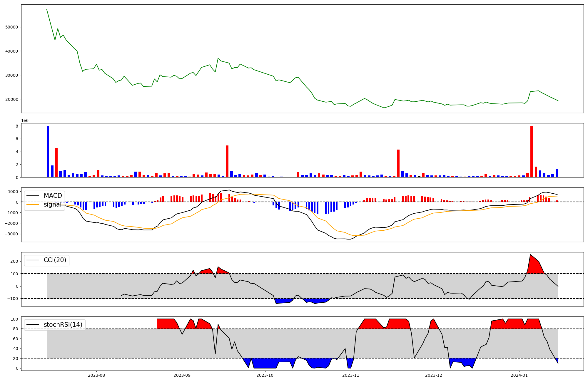Screen dimensions: 588x382
Task: Select the 30000 price axis tick label
Action: pyautogui.click(x=12, y=75)
